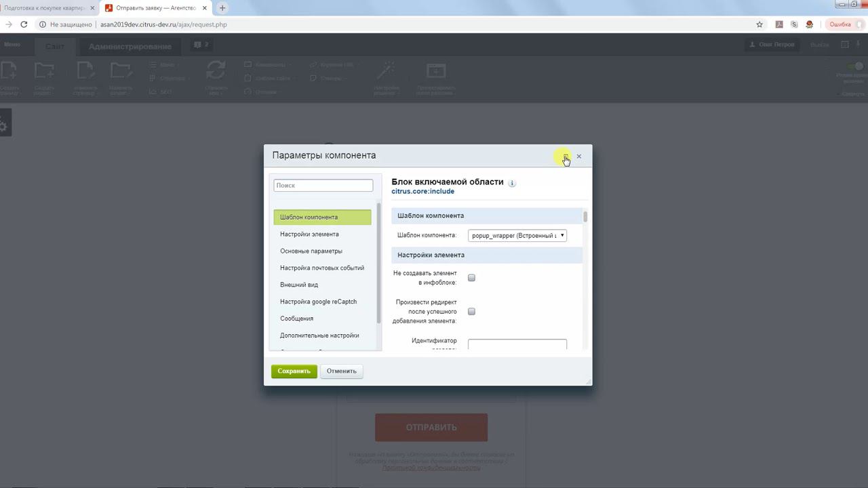
Task: Click Изменить страницу icon
Action: [x=85, y=71]
